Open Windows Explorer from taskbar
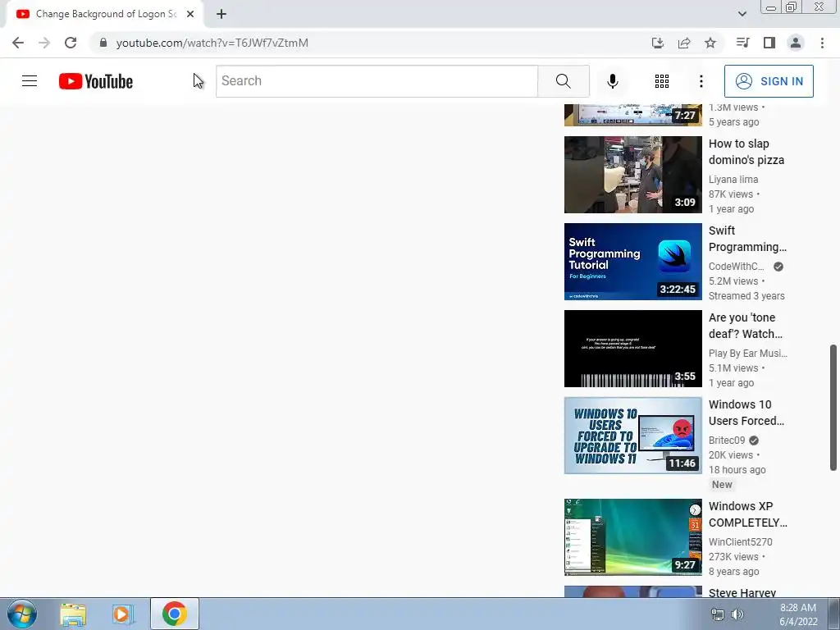840x630 pixels. coord(73,614)
